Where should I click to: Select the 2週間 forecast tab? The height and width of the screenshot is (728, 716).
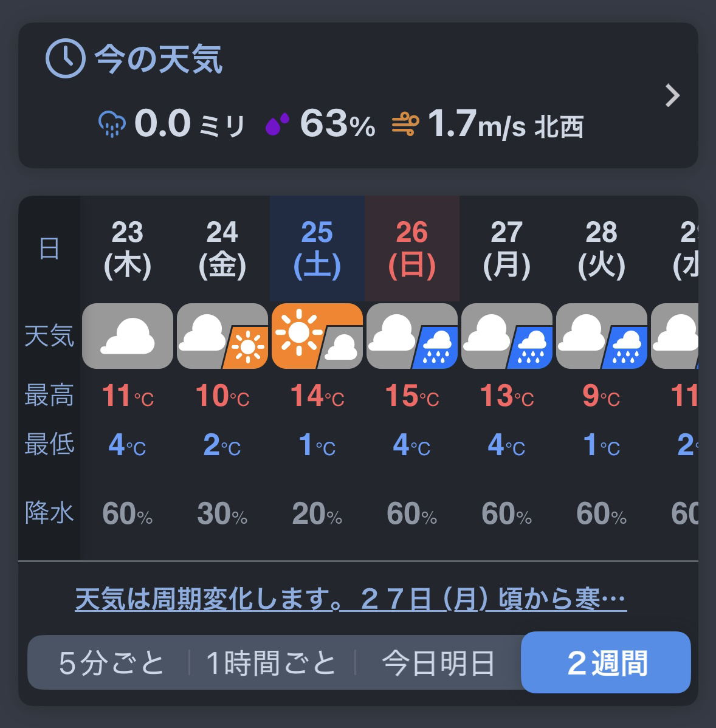[x=606, y=663]
